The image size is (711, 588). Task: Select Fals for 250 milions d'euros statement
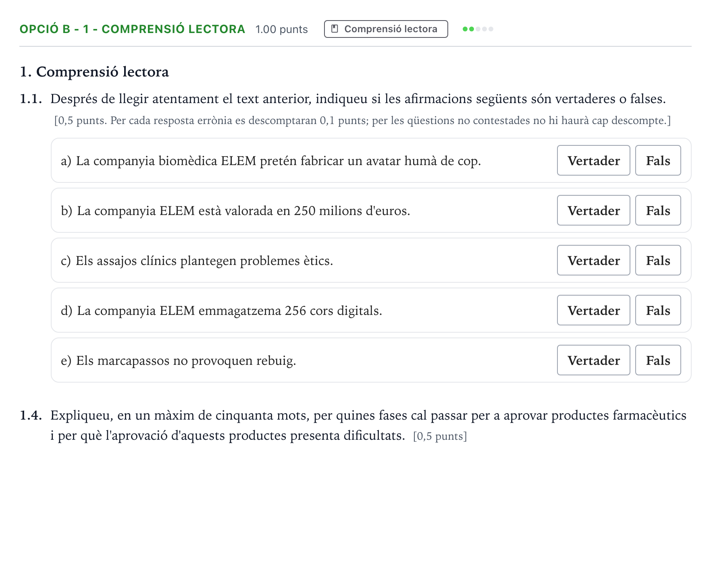tap(658, 210)
